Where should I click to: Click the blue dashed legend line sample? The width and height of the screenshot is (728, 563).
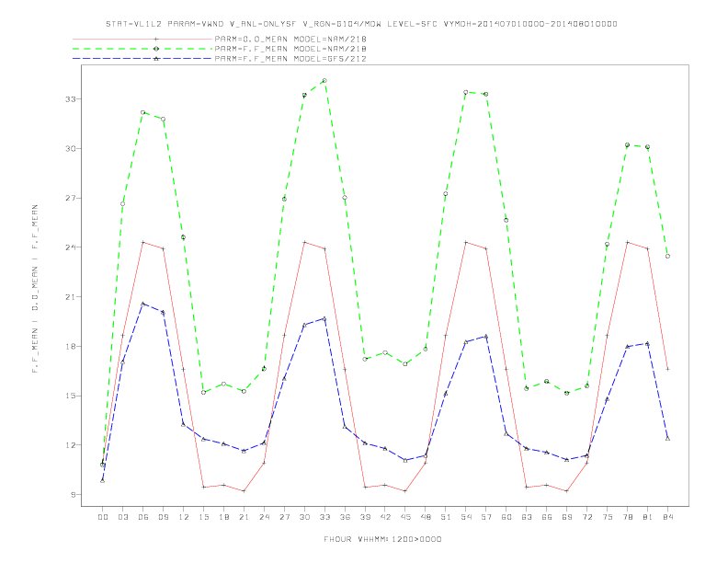click(142, 59)
